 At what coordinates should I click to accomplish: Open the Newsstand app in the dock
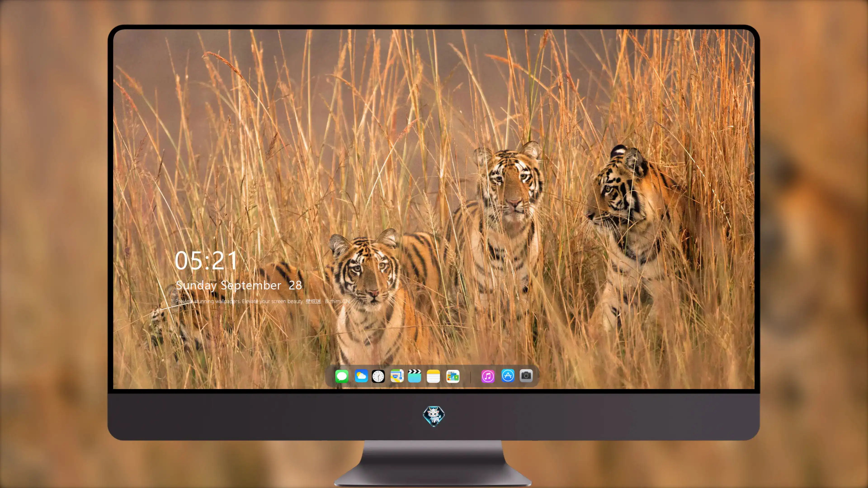pyautogui.click(x=453, y=376)
